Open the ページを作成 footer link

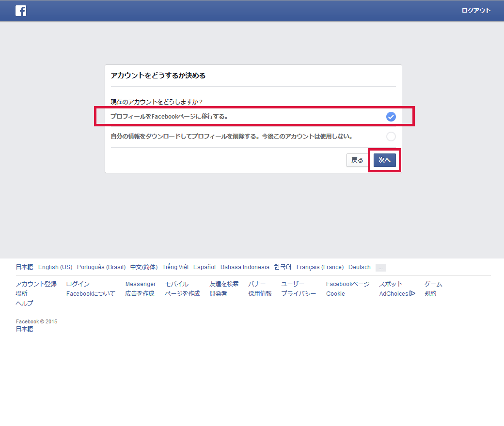182,294
